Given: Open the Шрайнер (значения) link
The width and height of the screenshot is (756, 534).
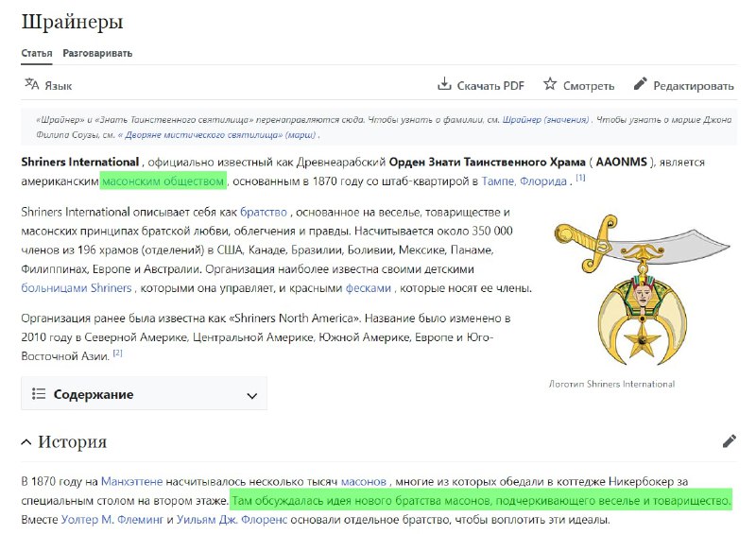Looking at the screenshot, I should click(545, 120).
